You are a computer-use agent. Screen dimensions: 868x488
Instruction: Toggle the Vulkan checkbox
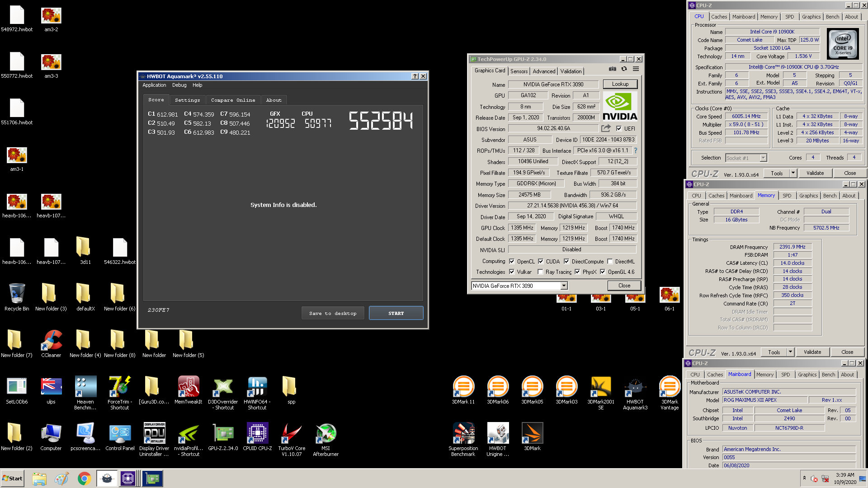512,272
